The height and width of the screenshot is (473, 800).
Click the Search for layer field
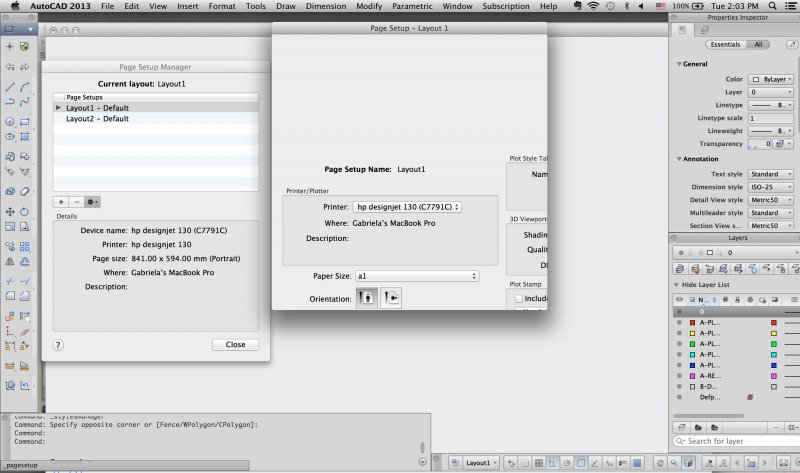pyautogui.click(x=736, y=441)
